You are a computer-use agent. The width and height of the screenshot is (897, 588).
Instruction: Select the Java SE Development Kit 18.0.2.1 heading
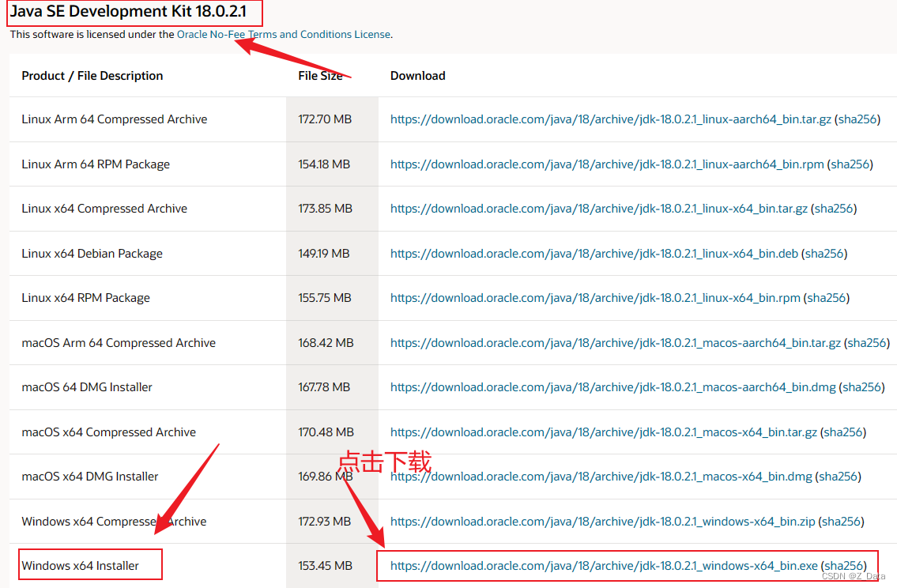coord(128,11)
